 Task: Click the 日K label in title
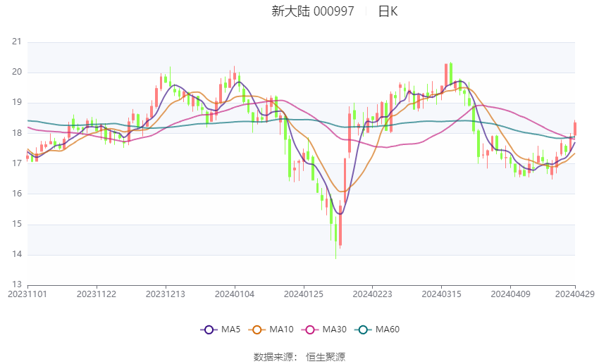[x=388, y=11]
